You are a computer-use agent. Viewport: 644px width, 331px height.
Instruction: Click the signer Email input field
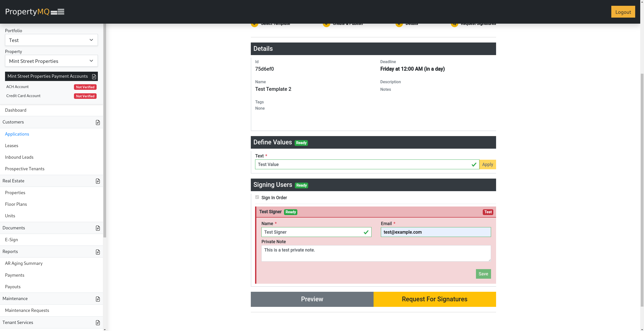point(435,232)
